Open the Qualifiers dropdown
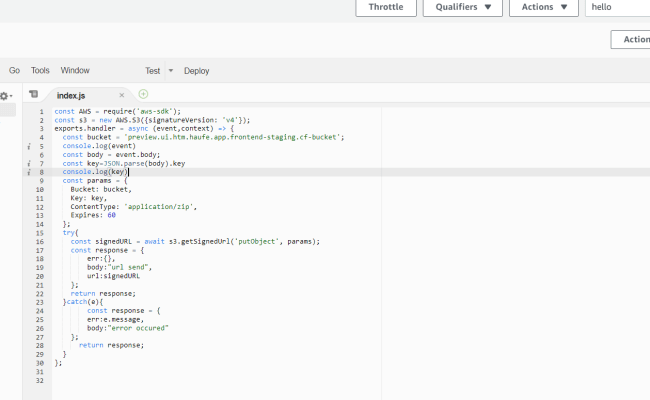The image size is (650, 400). [x=463, y=7]
